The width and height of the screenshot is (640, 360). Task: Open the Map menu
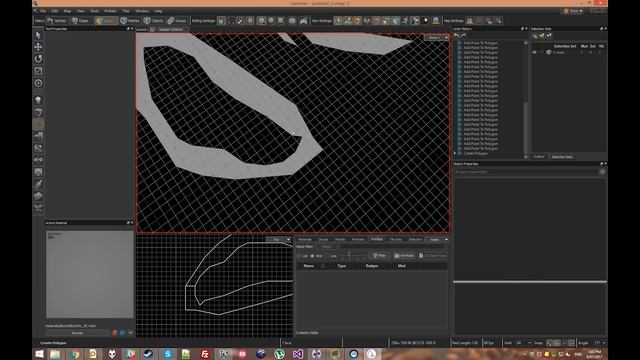pos(67,11)
